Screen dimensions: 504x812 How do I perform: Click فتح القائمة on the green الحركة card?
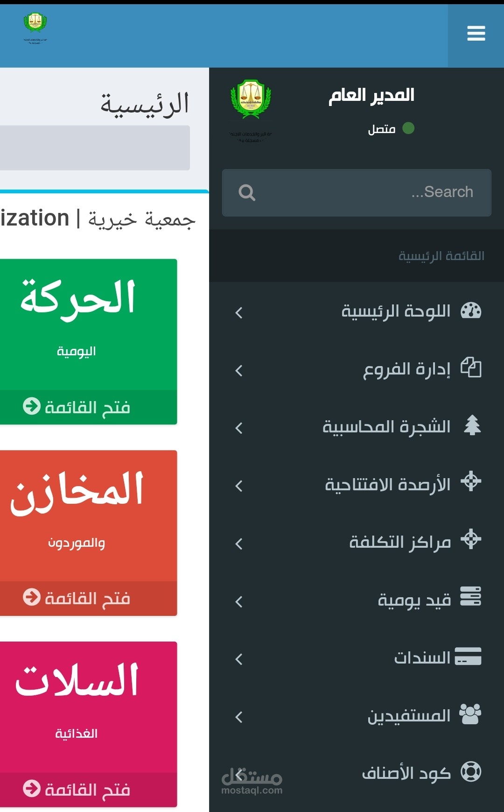[x=77, y=407]
